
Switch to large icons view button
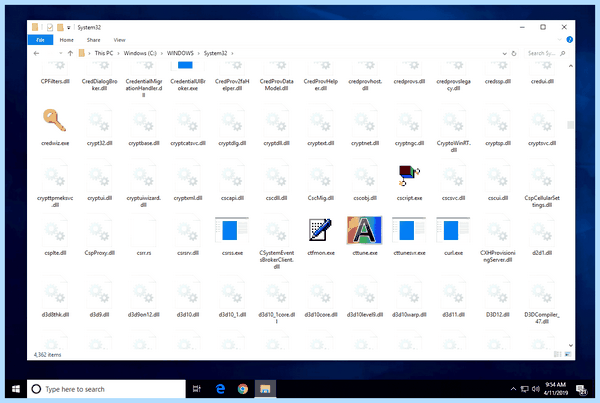click(568, 354)
